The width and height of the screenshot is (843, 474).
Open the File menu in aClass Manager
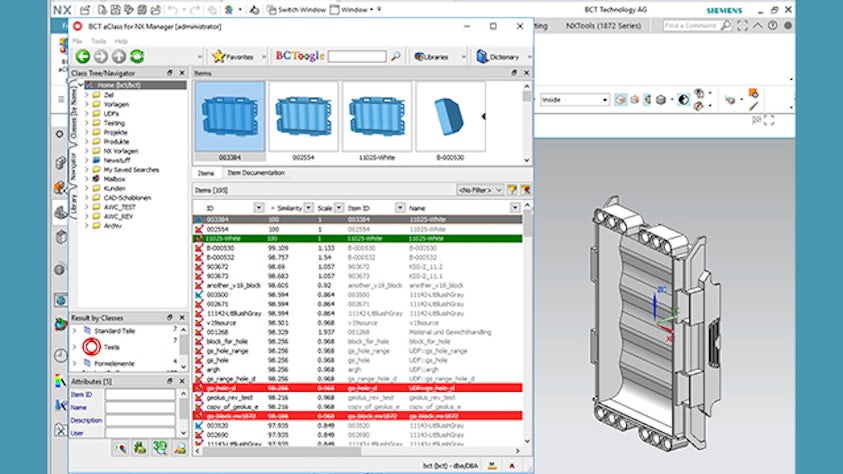(x=77, y=41)
